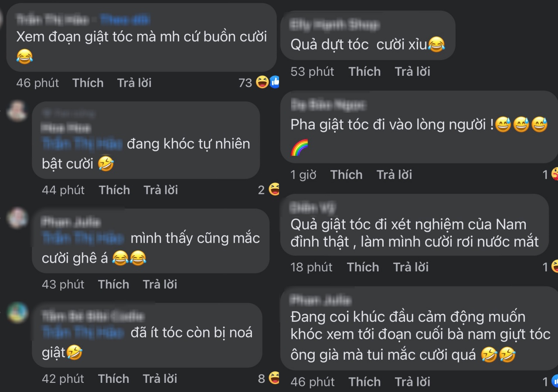This screenshot has width=558, height=392.
Task: Open tagged name in 'đang khóc tự nhiên' reply
Action: [82, 143]
